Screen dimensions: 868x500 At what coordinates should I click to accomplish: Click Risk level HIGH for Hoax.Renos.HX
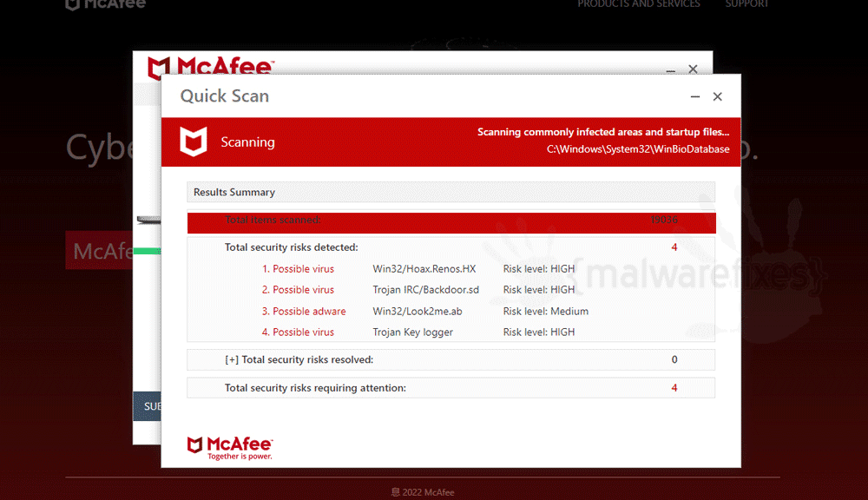click(539, 269)
